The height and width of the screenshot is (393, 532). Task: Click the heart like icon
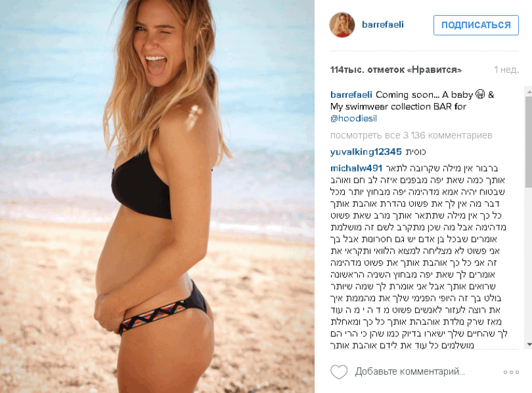339,372
